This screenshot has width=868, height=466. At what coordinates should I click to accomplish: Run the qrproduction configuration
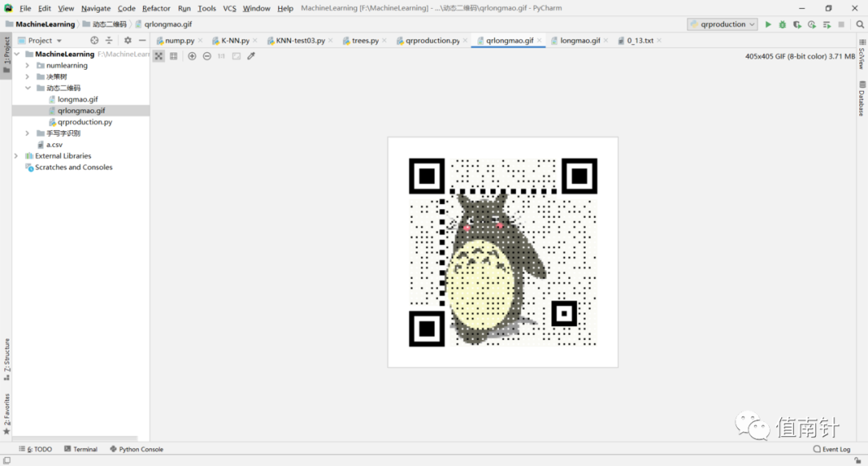click(x=768, y=24)
